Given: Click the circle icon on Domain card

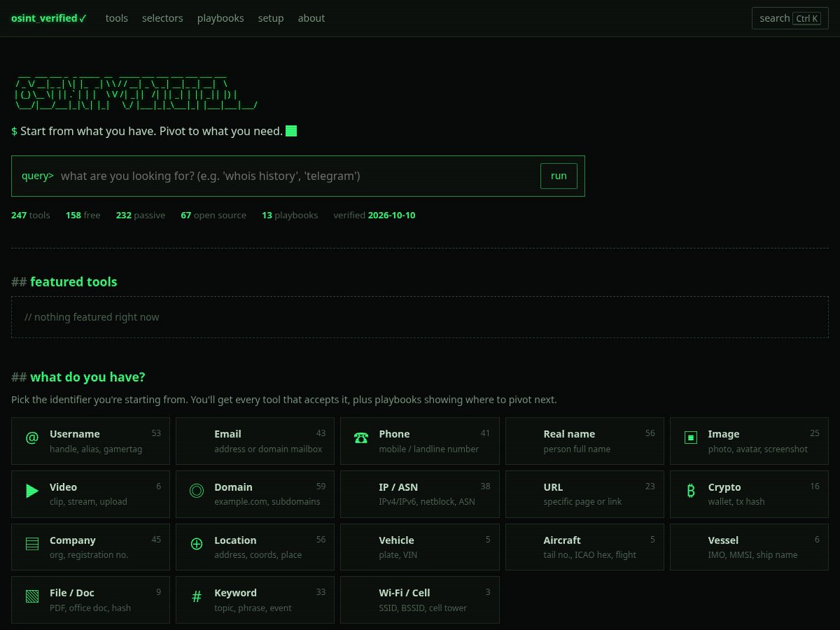Looking at the screenshot, I should coord(197,491).
